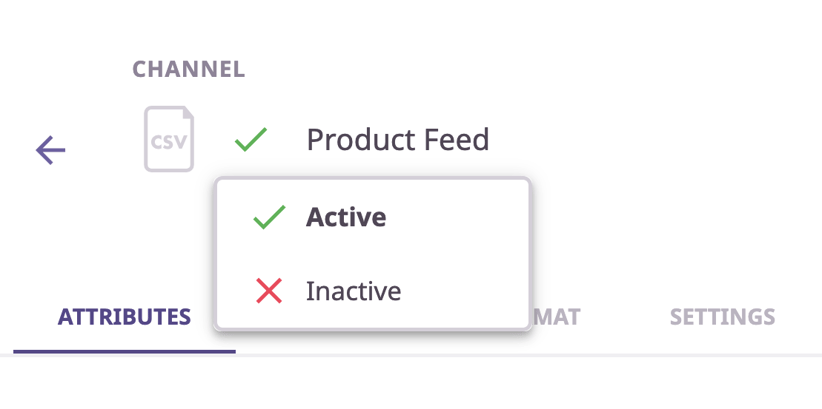Viewport: 822px width, 409px height.
Task: Collapse the status dropdown via its checkmark
Action: 250,139
